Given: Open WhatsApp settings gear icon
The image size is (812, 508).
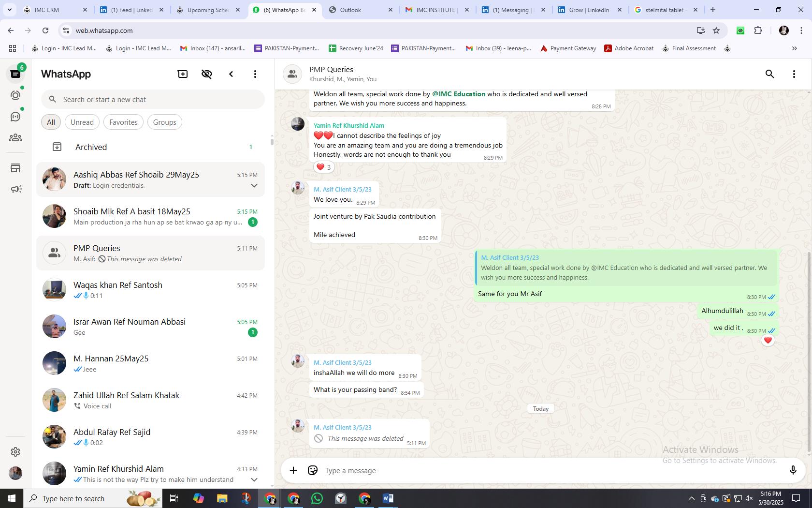Looking at the screenshot, I should click(15, 451).
